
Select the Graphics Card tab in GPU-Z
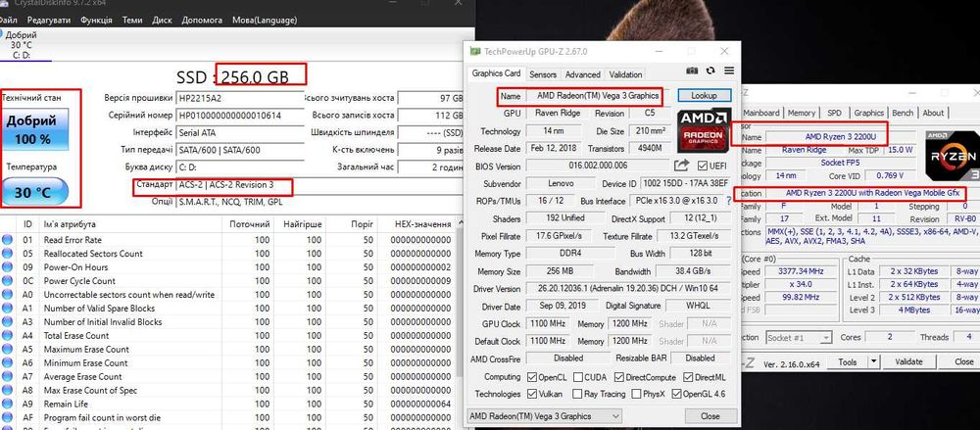coord(496,73)
